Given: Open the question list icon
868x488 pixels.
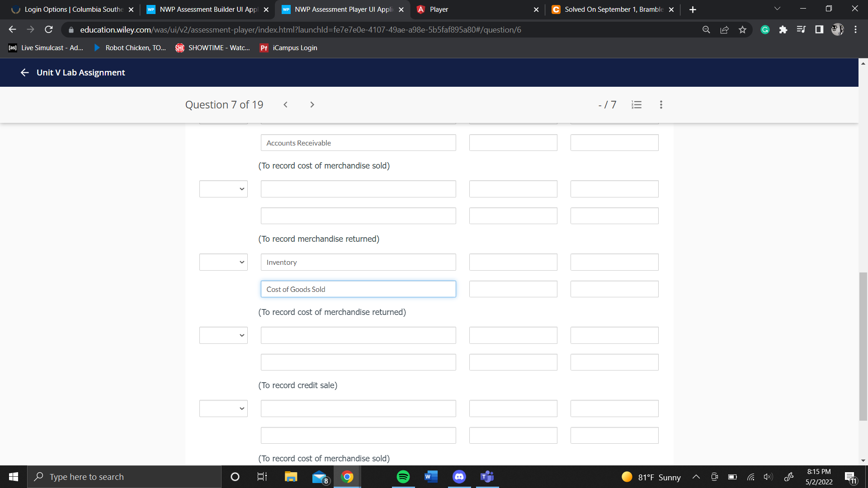Looking at the screenshot, I should pyautogui.click(x=637, y=104).
